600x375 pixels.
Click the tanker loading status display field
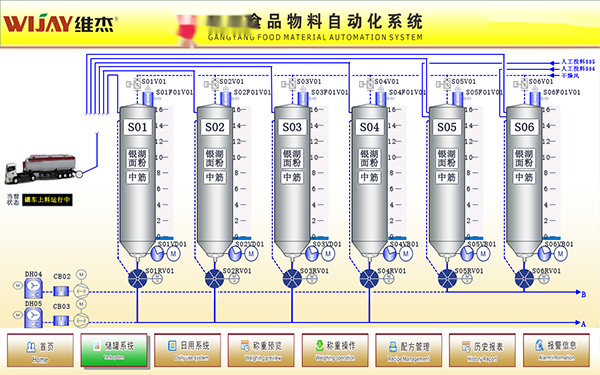click(x=47, y=200)
